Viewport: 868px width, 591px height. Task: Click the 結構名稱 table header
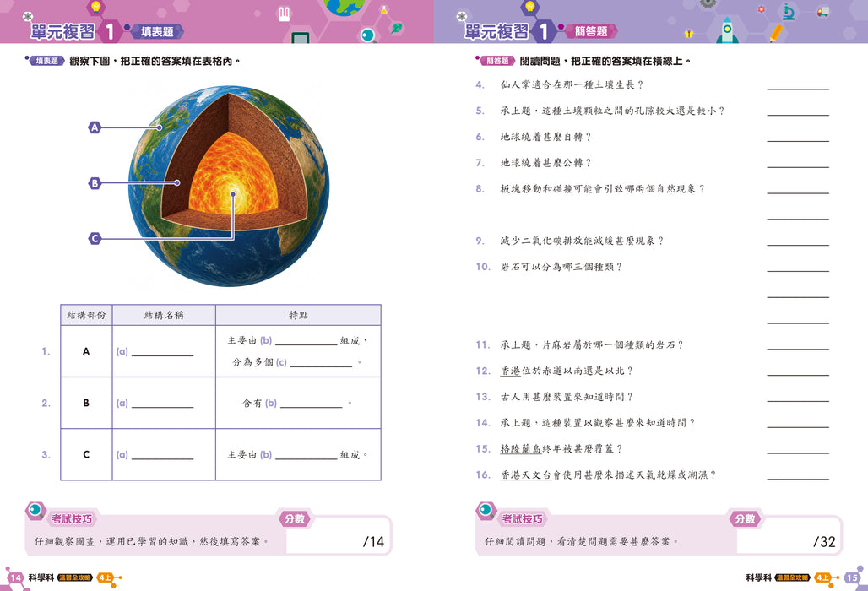tap(164, 315)
